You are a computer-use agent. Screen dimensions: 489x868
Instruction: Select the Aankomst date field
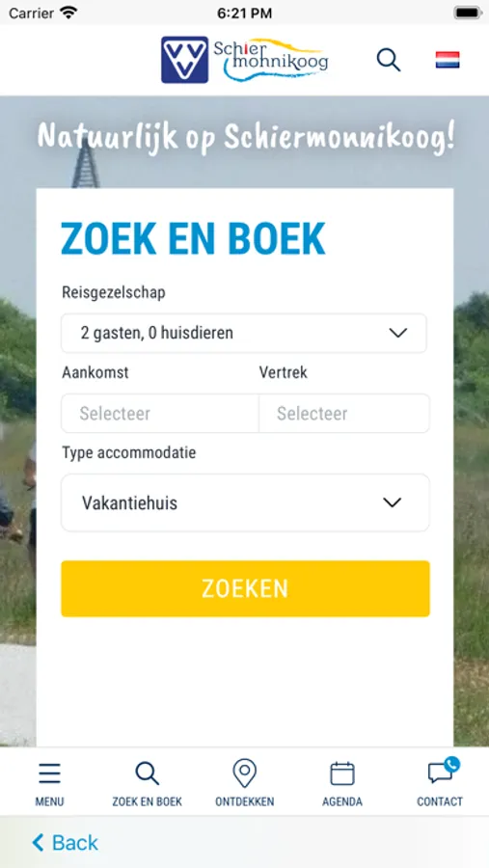point(159,414)
